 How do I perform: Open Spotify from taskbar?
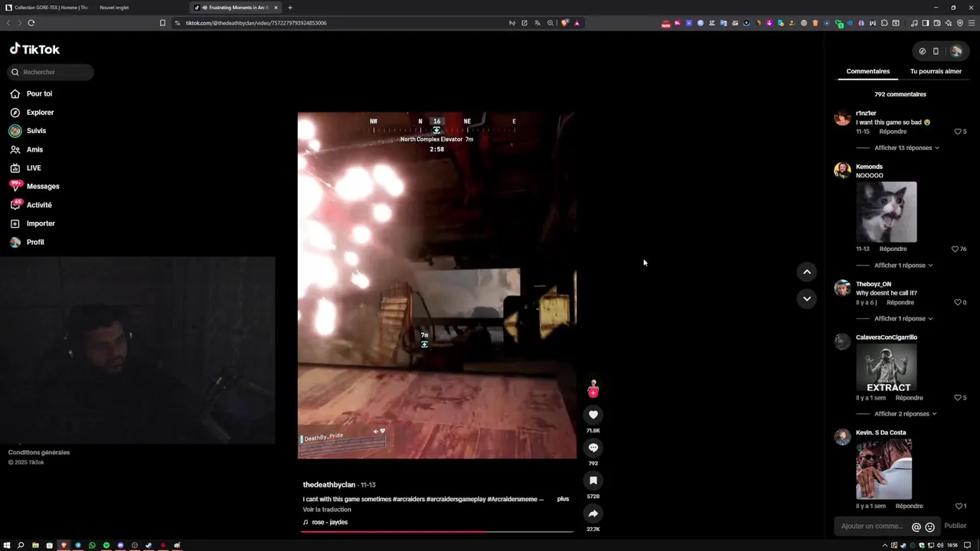tap(106, 545)
